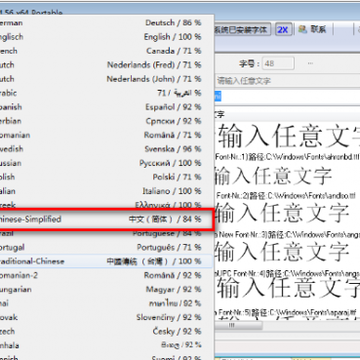Image resolution: width=360 pixels, height=360 pixels.
Task: Choose Hungarian Magyar / 92 %
Action: pos(106,289)
